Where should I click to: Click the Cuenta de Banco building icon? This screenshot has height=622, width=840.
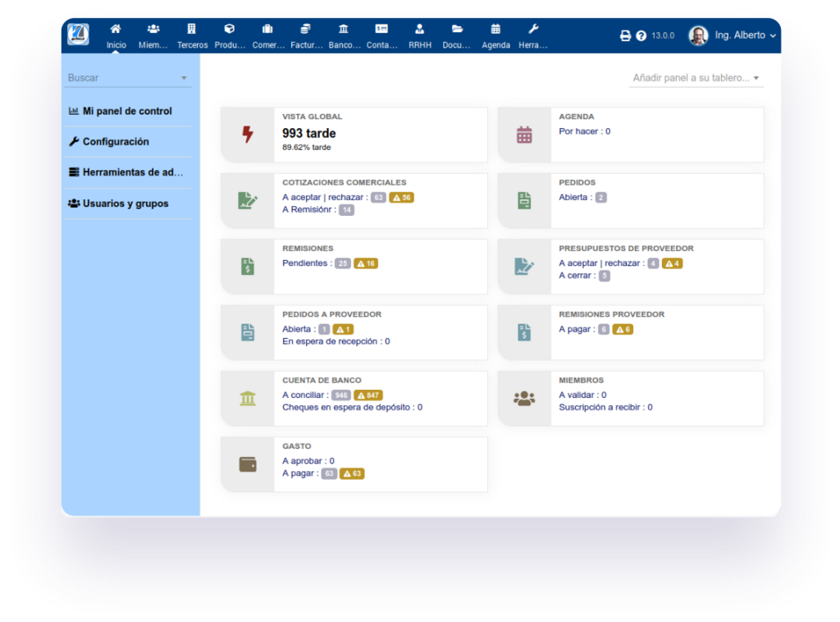point(248,399)
